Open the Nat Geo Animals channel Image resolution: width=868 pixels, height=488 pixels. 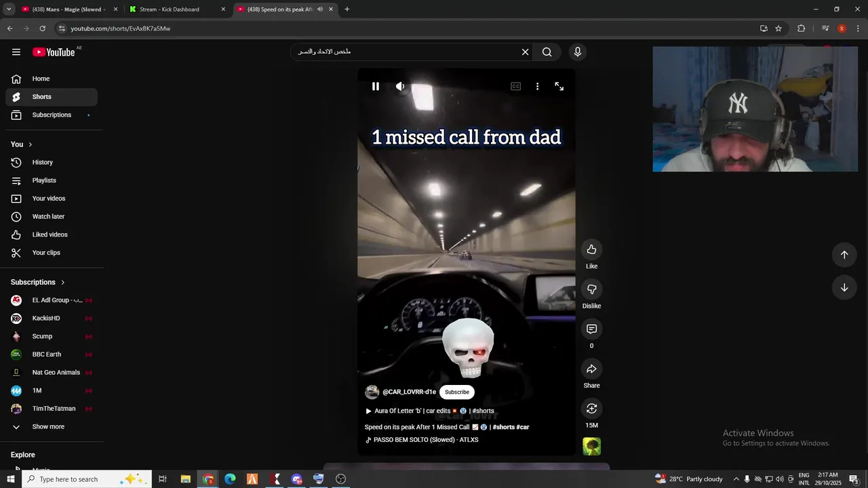[52, 373]
